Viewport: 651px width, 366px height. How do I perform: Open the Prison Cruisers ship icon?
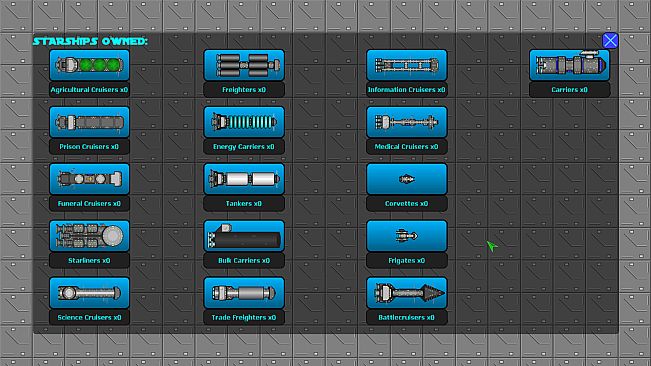click(89, 122)
